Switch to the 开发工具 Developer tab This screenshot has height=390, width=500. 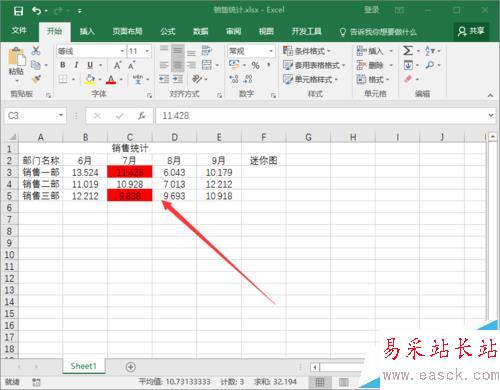pos(306,31)
